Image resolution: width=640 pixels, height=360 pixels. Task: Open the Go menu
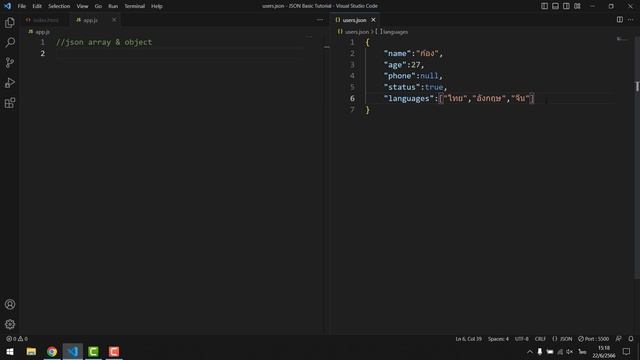pyautogui.click(x=98, y=6)
